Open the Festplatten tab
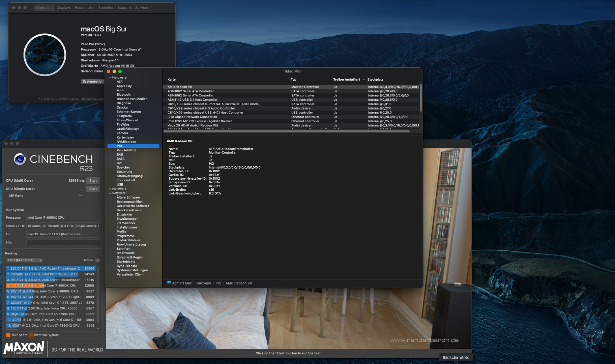Image resolution: width=615 pixels, height=364 pixels. [x=85, y=8]
